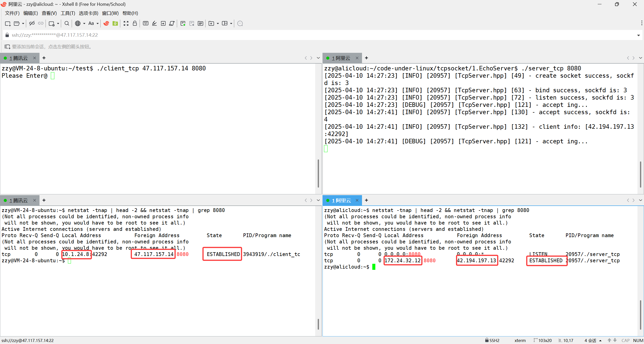Click top-left terminal pane scrollbar
Viewport: 644px width, 344px height.
coord(318,173)
